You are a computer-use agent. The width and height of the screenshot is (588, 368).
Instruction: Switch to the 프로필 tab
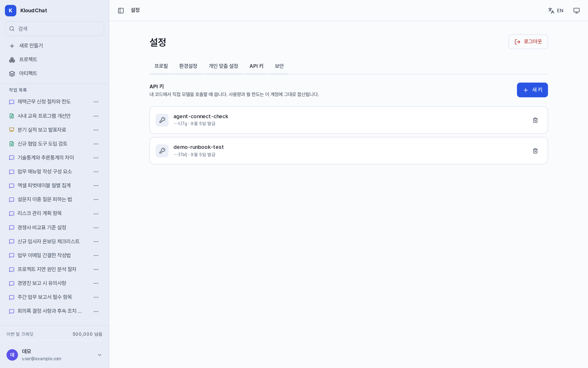click(161, 66)
